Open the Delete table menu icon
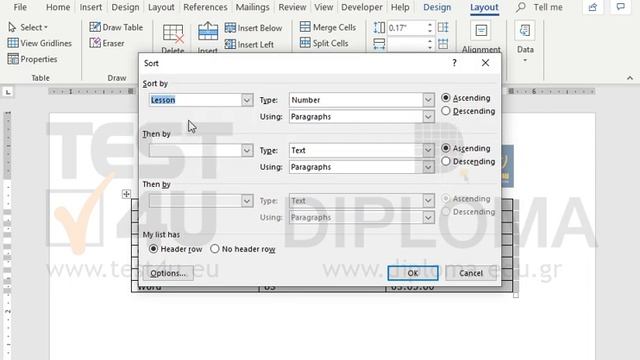Image resolution: width=640 pixels, height=360 pixels. click(x=173, y=34)
